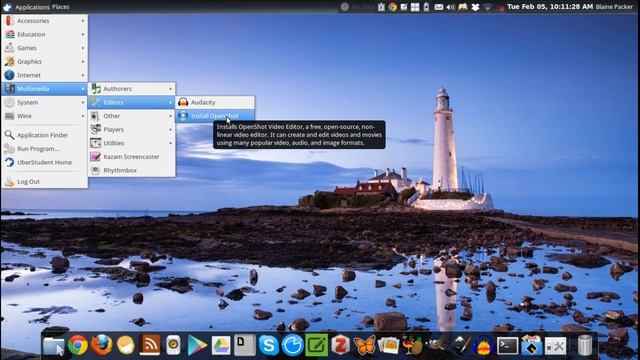The width and height of the screenshot is (640, 360).
Task: Launch Firefox from the dock
Action: coord(101,345)
